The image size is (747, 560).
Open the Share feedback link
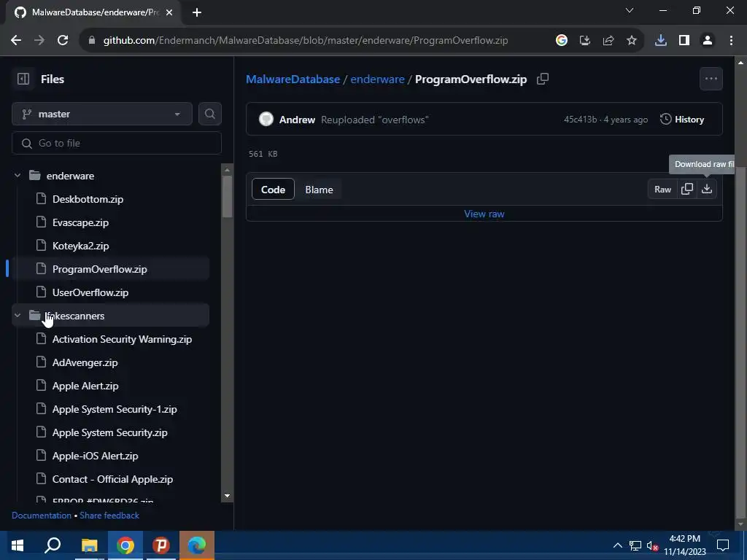pyautogui.click(x=109, y=516)
